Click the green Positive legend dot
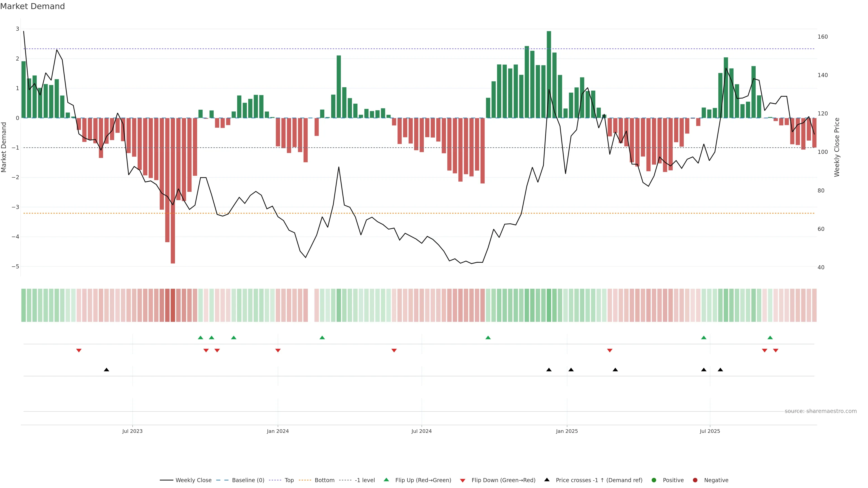 [654, 480]
